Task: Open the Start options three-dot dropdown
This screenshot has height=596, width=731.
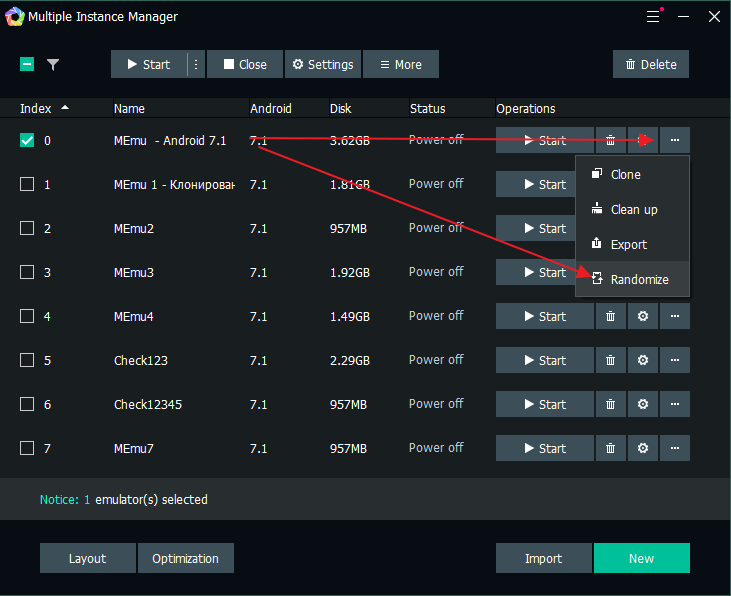Action: click(x=196, y=64)
